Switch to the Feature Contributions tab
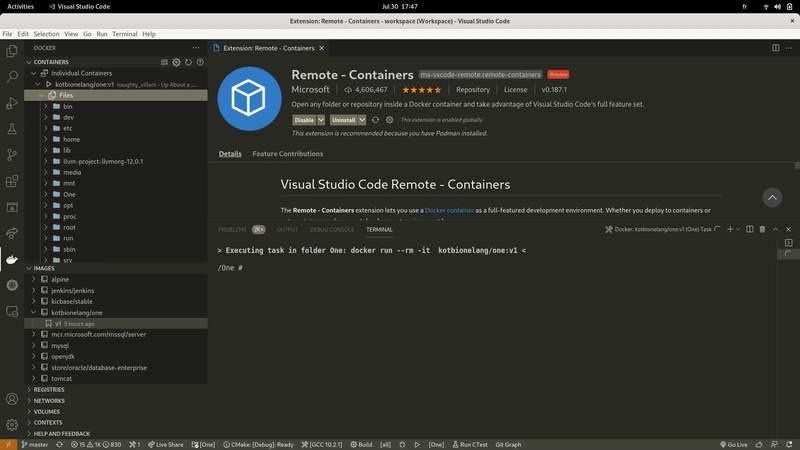This screenshot has width=800, height=450. [287, 154]
